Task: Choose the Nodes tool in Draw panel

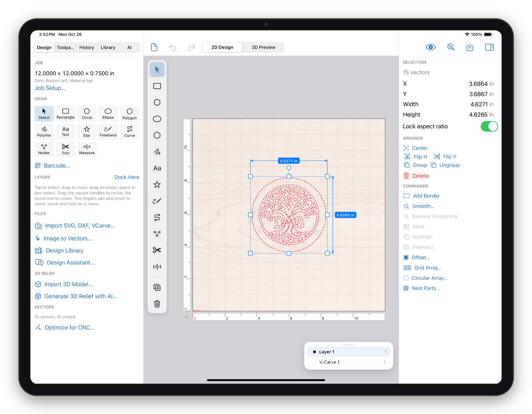Action: pos(44,149)
